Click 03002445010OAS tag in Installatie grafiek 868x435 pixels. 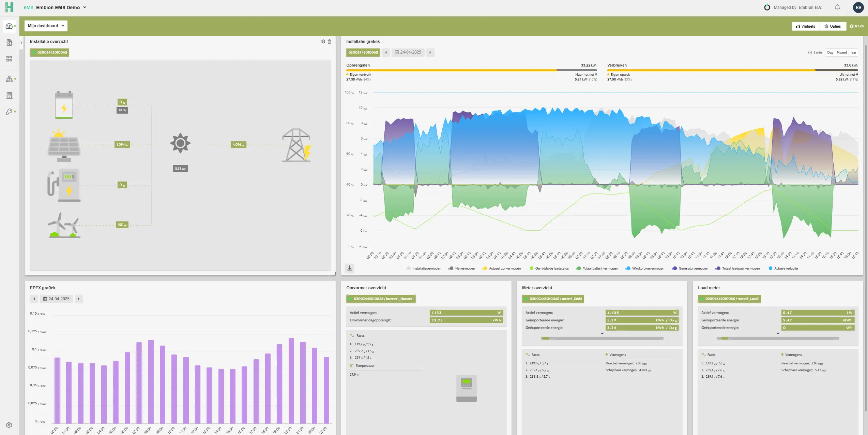pos(363,53)
